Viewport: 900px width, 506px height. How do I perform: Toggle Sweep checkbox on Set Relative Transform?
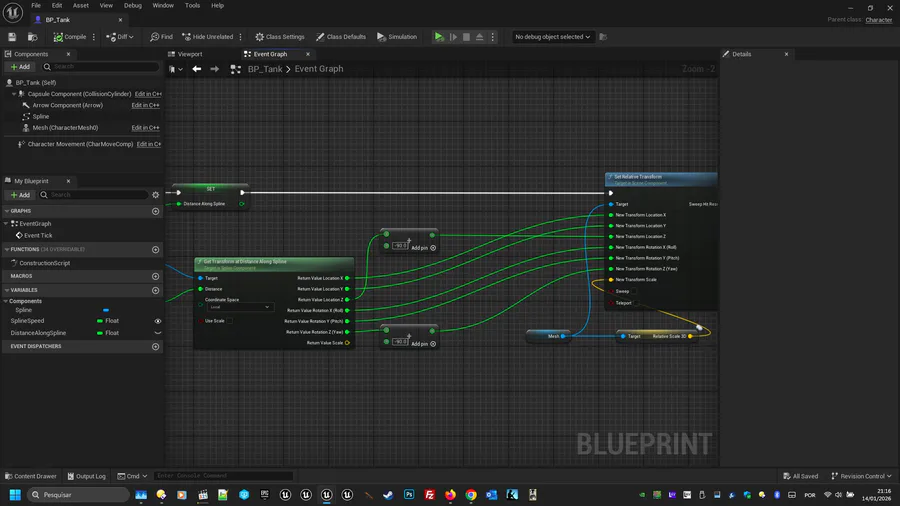tap(634, 291)
